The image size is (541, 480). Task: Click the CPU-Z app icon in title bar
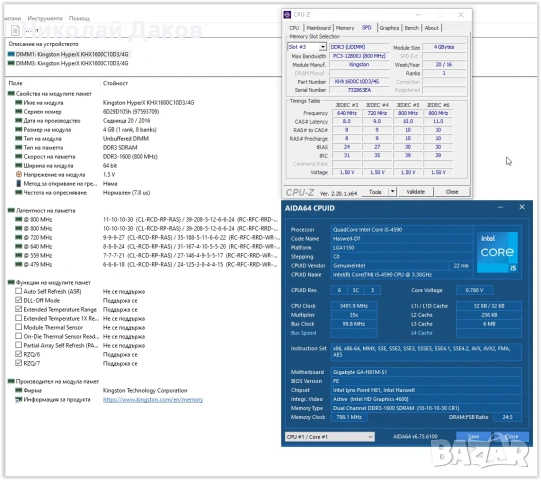287,15
